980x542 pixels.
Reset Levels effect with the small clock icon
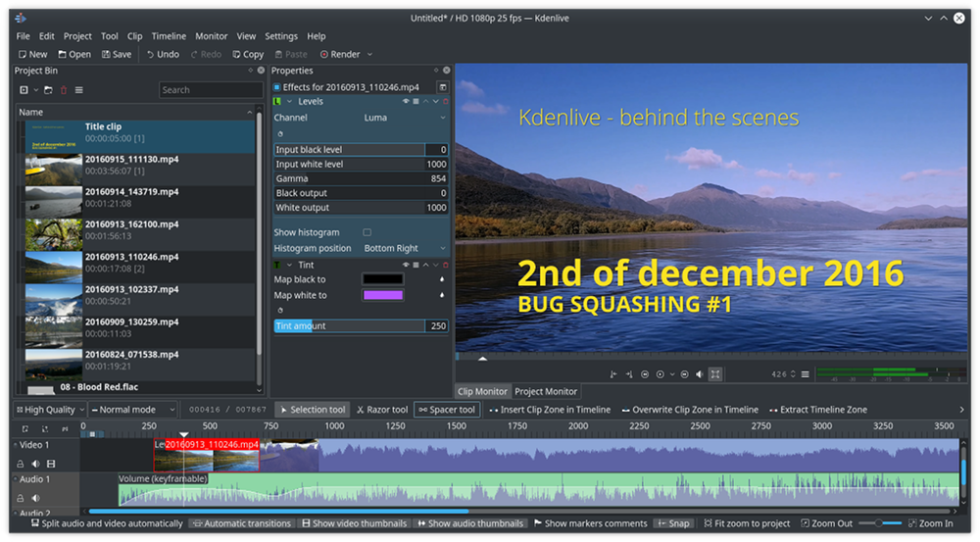click(x=280, y=133)
